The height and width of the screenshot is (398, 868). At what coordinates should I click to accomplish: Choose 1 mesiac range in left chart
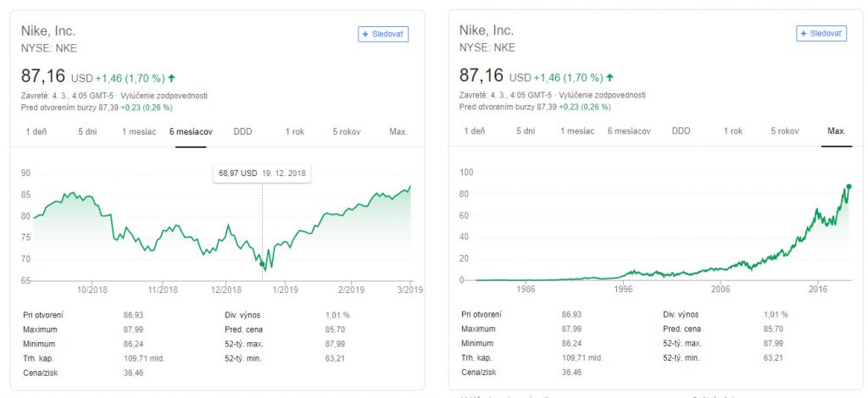pos(139,132)
